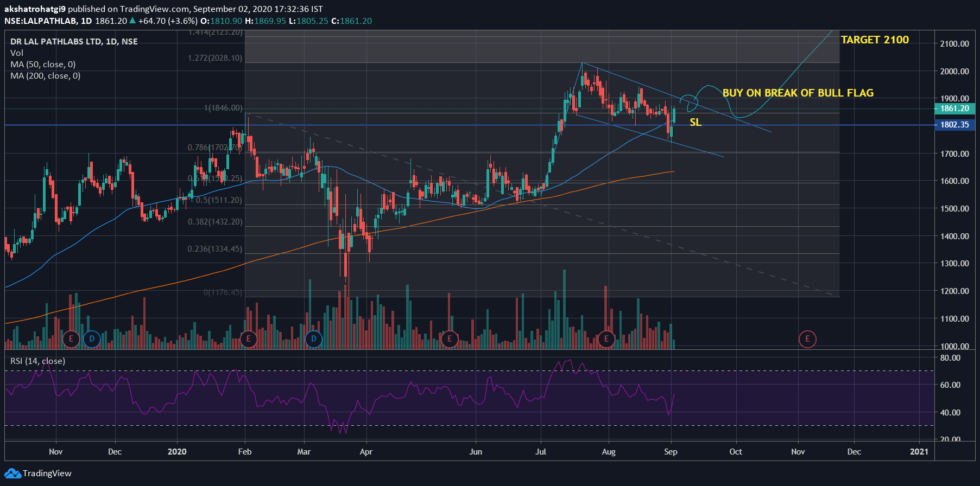This screenshot has width=980, height=486.
Task: Click the +64.70 (+3.6%) change value
Action: [x=168, y=21]
